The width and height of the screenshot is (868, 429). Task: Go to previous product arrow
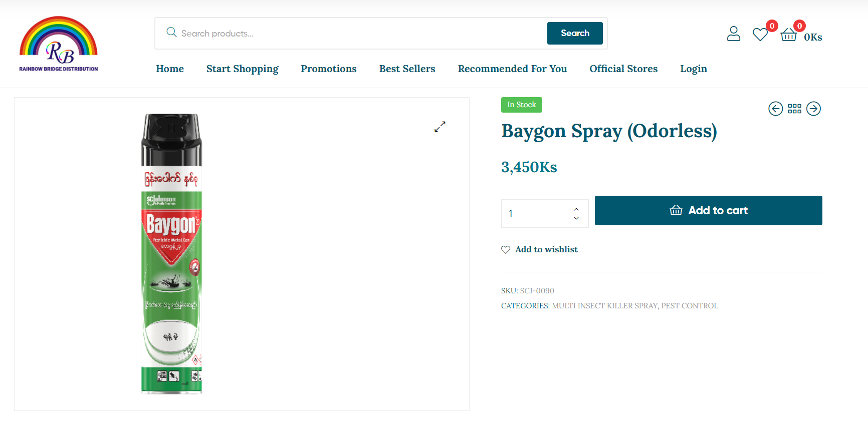pos(776,109)
